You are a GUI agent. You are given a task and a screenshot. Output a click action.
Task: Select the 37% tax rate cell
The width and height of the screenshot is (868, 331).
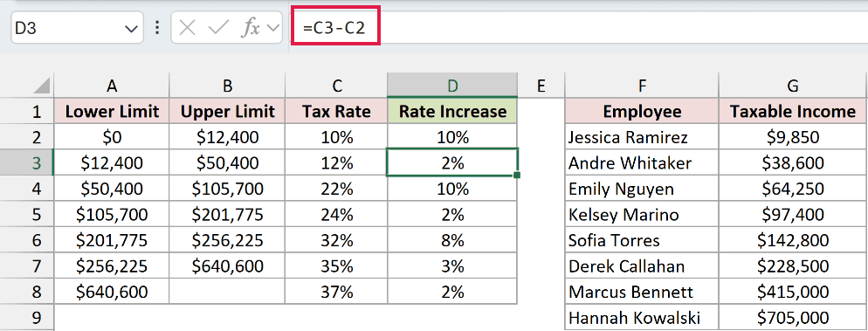(336, 291)
